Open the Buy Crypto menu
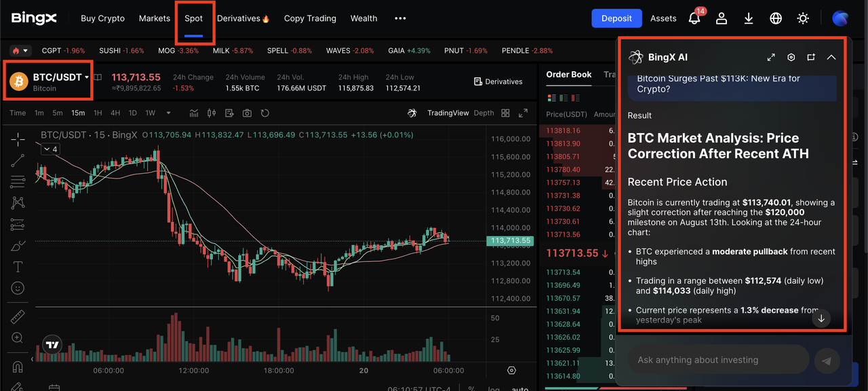The image size is (868, 391). (x=102, y=18)
